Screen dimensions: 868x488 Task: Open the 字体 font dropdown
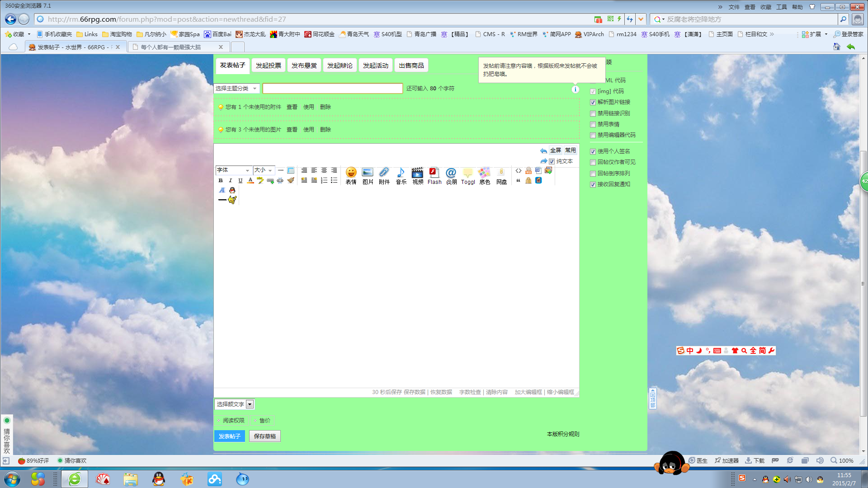click(233, 170)
